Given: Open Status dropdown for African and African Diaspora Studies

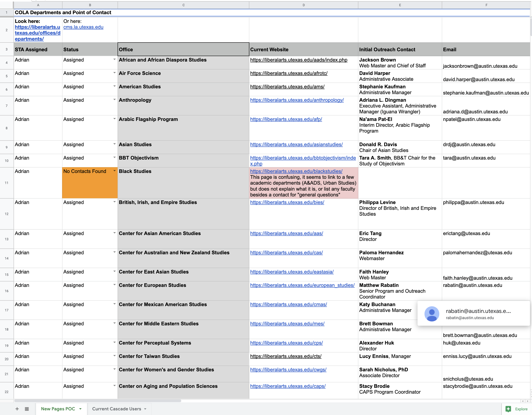Looking at the screenshot, I should 114,59.
